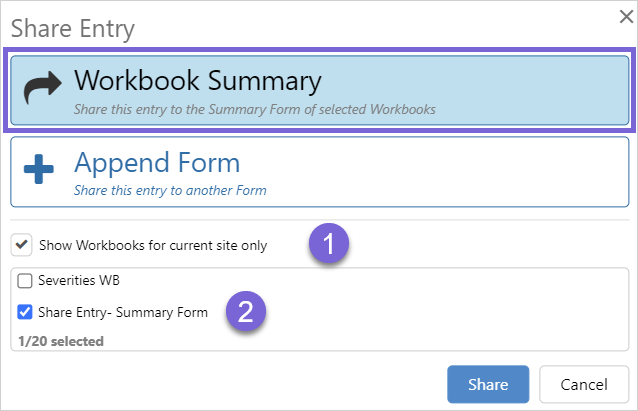Choose the Append Form heading text
This screenshot has height=411, width=638.
point(157,162)
